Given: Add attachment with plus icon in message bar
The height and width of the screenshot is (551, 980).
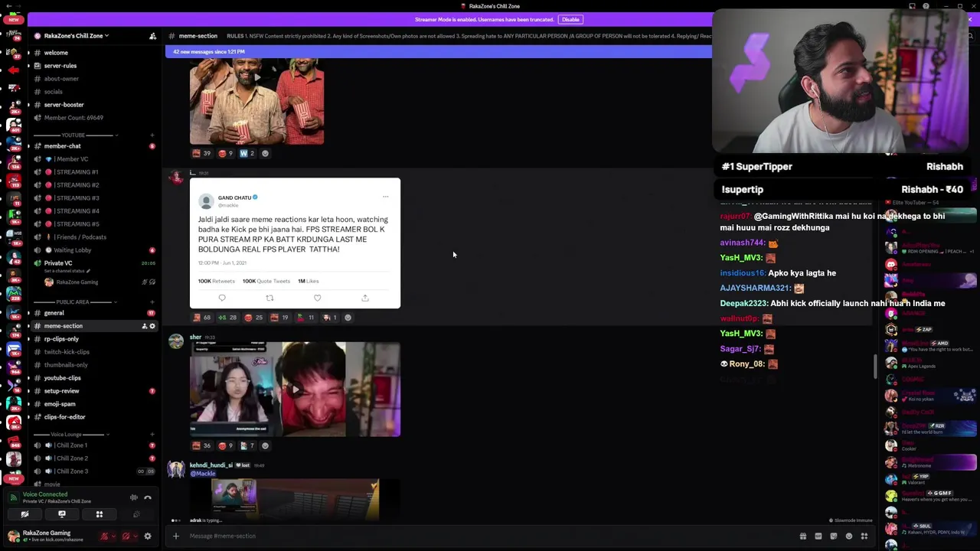Looking at the screenshot, I should coord(175,536).
